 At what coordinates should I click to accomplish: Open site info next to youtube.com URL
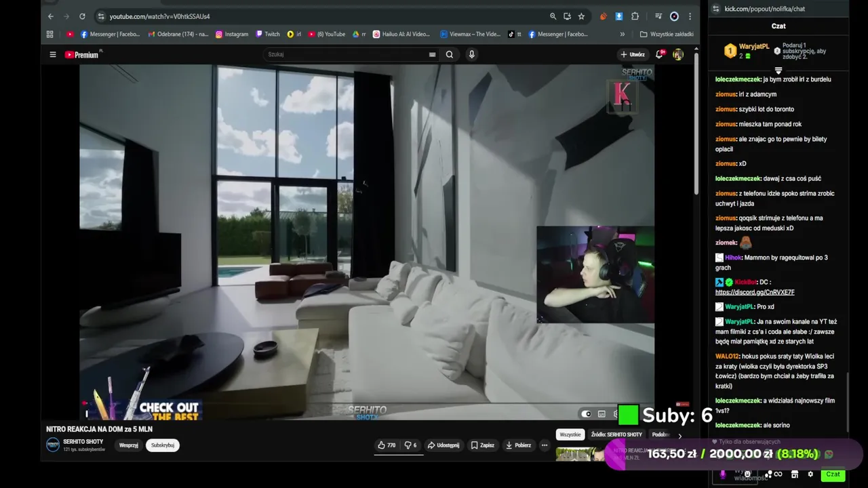[x=101, y=16]
